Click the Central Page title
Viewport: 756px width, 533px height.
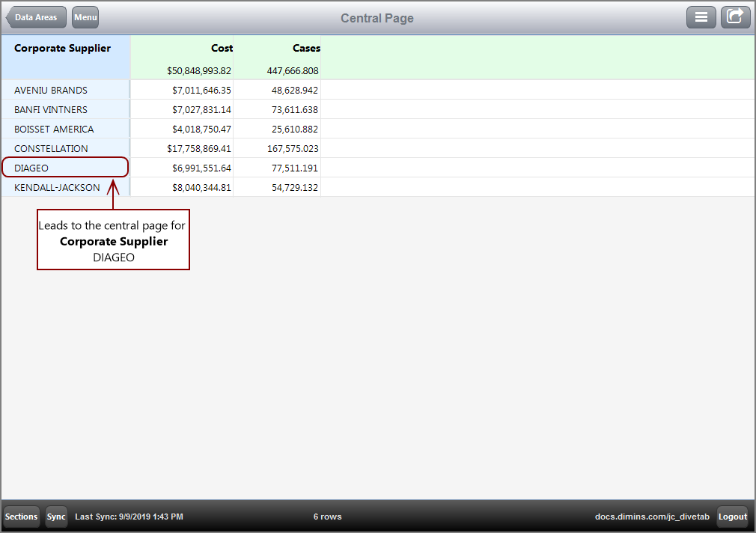pyautogui.click(x=377, y=18)
